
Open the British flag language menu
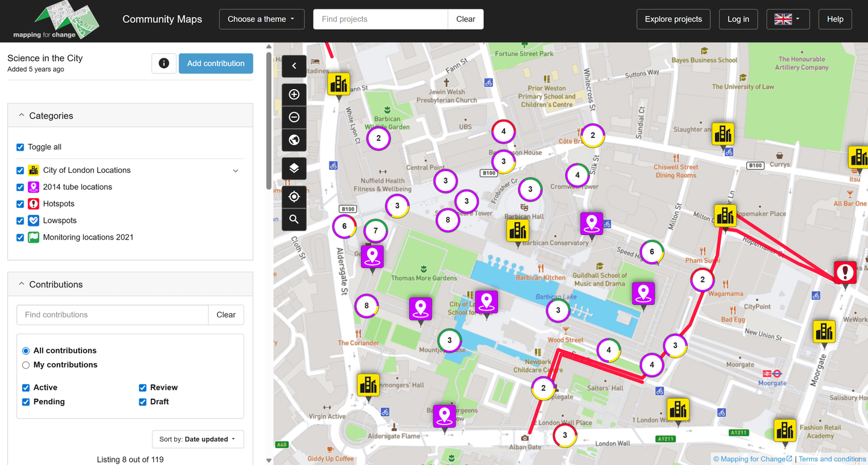tap(788, 19)
